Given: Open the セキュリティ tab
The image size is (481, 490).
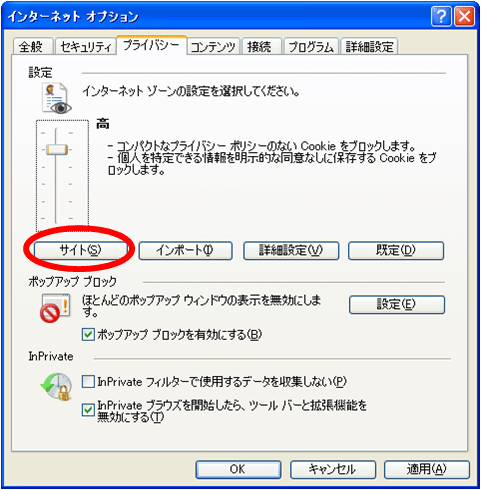Looking at the screenshot, I should pos(86,46).
